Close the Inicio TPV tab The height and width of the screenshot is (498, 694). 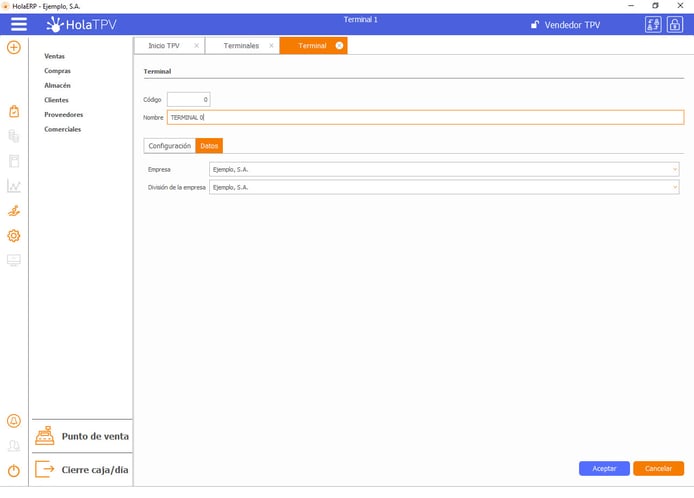click(197, 46)
